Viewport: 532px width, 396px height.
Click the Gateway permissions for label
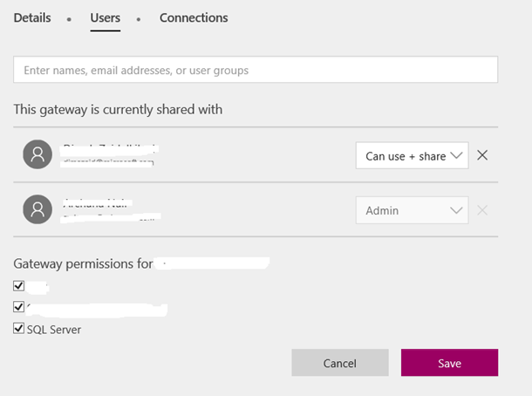[x=83, y=263]
